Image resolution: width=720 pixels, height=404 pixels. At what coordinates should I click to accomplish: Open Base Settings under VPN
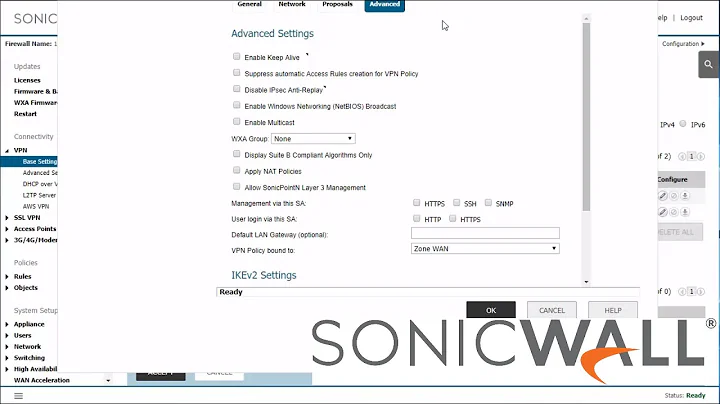point(39,162)
